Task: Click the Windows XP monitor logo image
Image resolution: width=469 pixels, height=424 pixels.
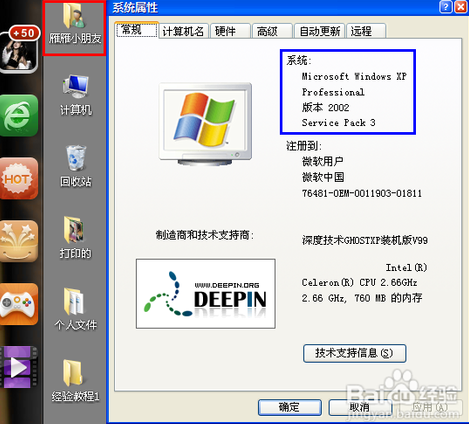Action: tap(205, 124)
